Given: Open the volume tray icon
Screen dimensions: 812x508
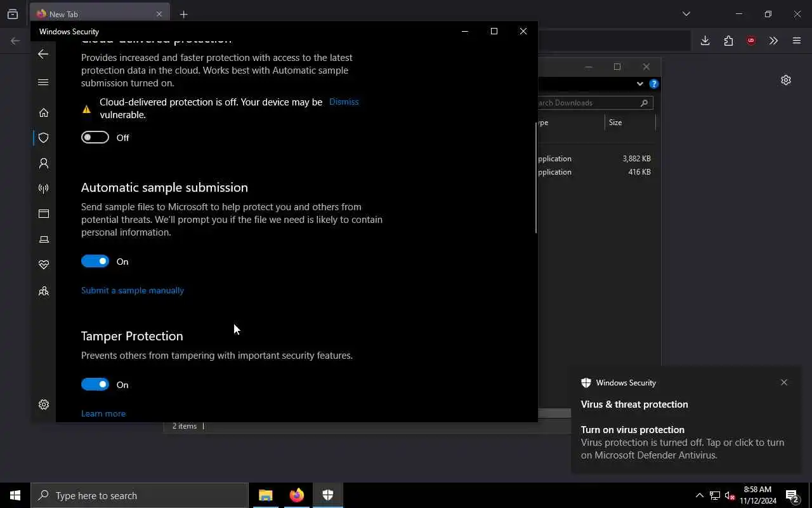Looking at the screenshot, I should click(730, 495).
